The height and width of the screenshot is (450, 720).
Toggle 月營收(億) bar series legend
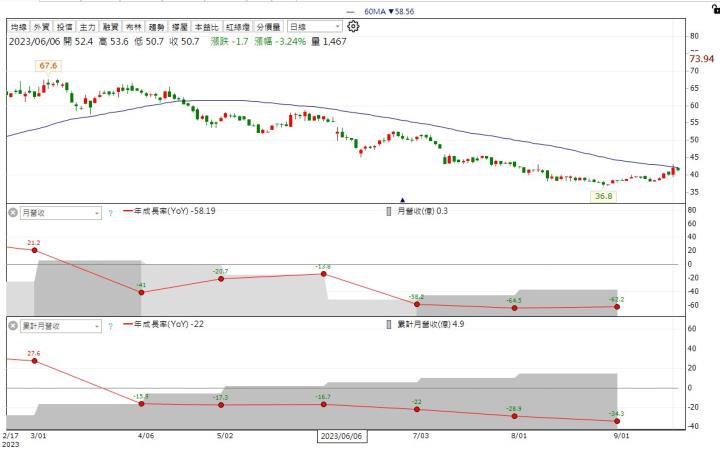click(420, 212)
